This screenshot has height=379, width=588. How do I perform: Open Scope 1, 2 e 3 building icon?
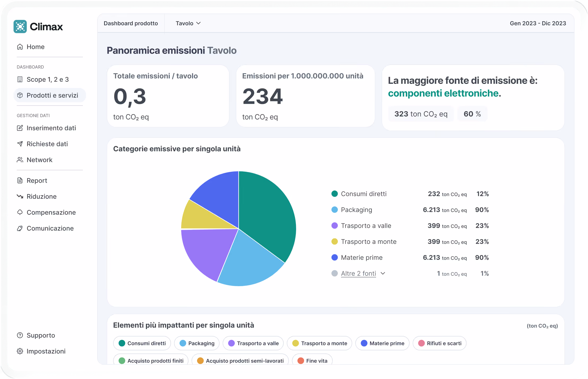(20, 79)
